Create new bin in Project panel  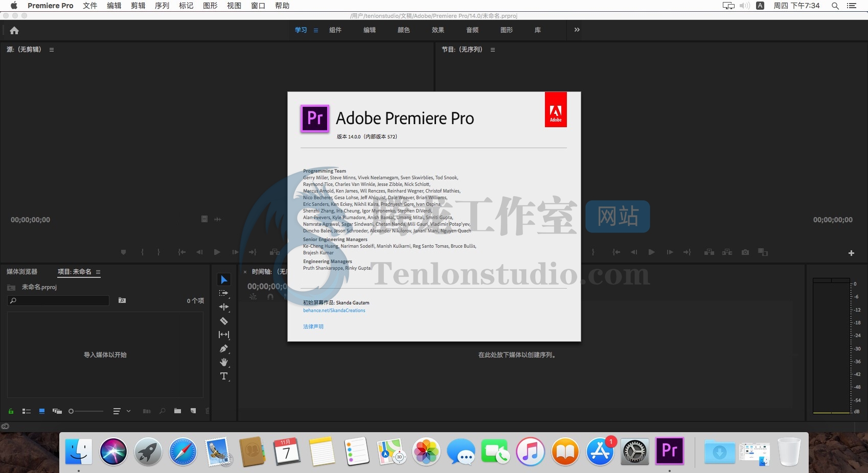(x=177, y=411)
